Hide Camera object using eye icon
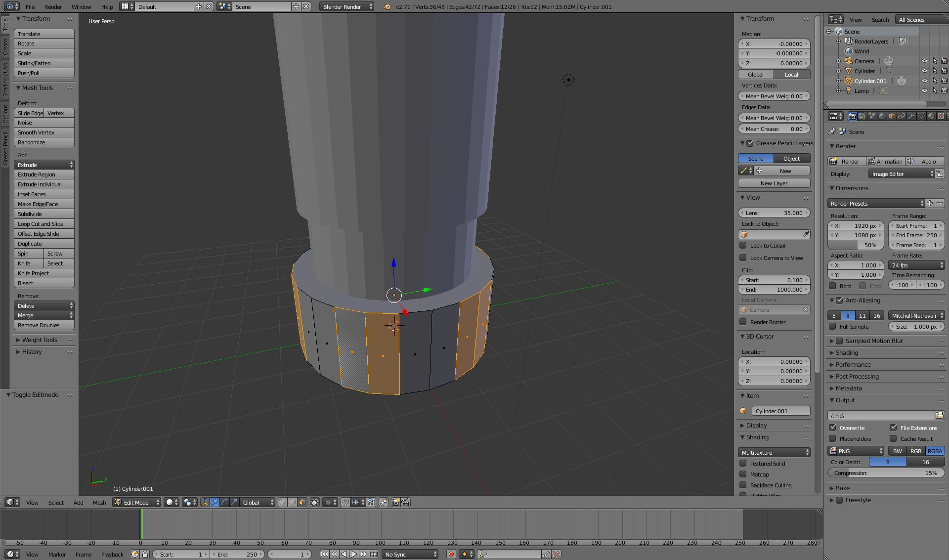949x560 pixels. [x=925, y=61]
